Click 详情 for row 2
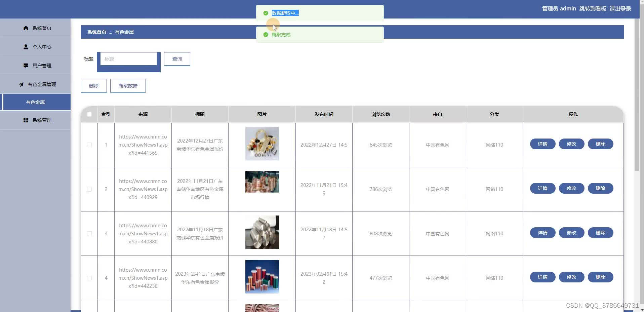644x312 pixels. coord(542,188)
